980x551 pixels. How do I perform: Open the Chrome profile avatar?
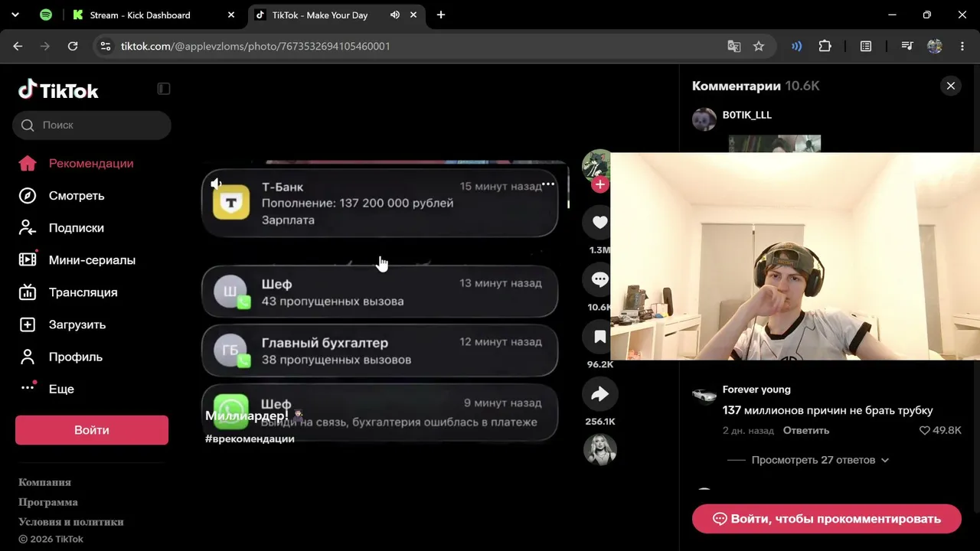tap(935, 46)
